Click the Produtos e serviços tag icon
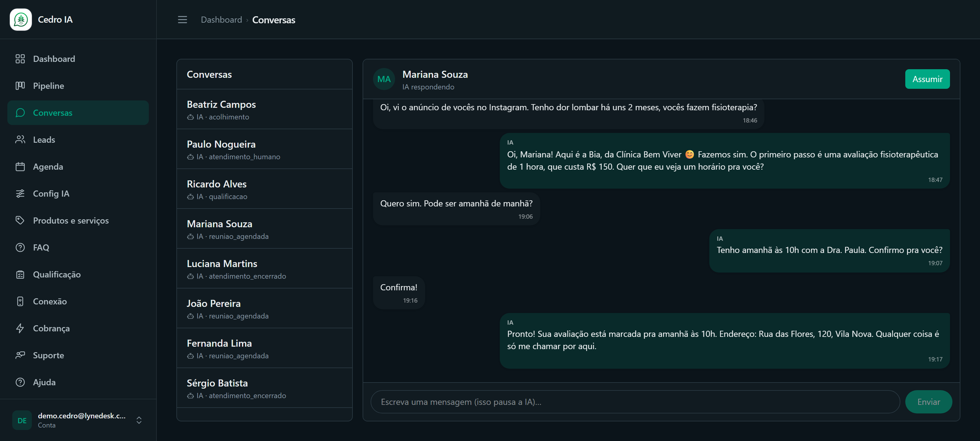The image size is (980, 441). click(x=20, y=220)
